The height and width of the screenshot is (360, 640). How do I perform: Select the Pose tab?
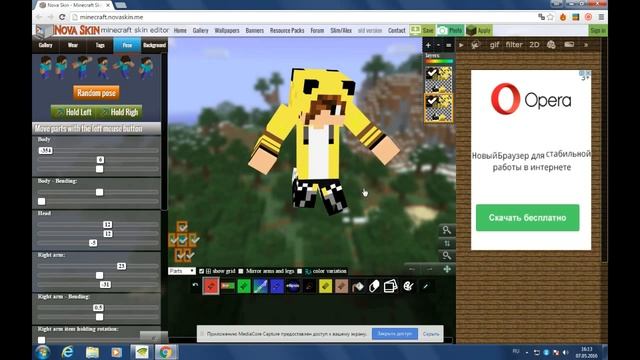click(x=127, y=45)
